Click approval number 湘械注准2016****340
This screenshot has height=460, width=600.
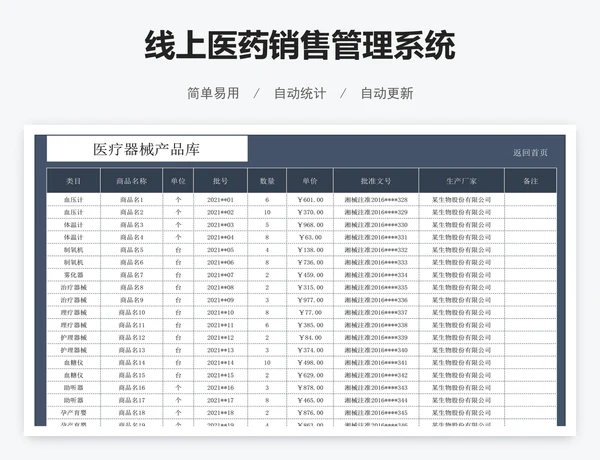(x=376, y=350)
